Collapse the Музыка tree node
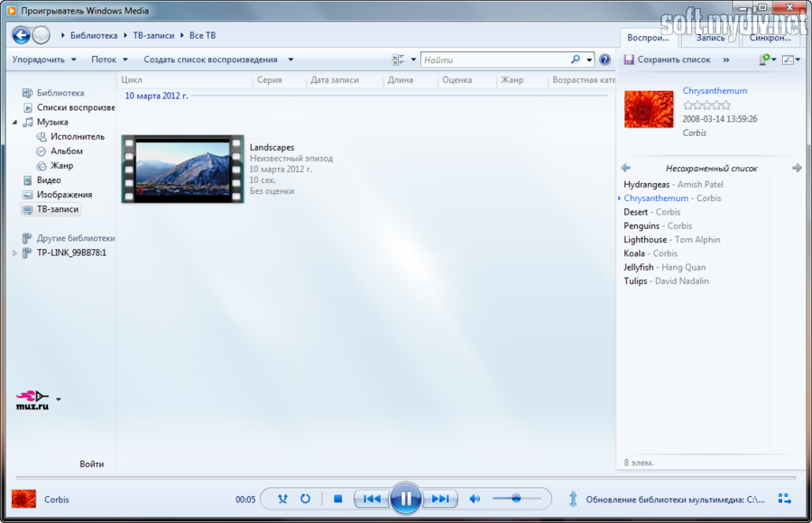Viewport: 812px width, 523px height. point(14,123)
